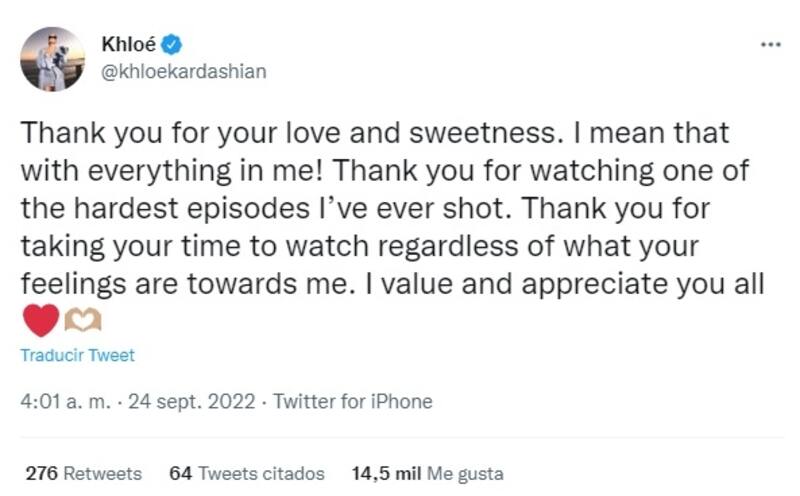Open the tweet's three-dot more options menu
Image resolution: width=800 pixels, height=496 pixels.
(769, 45)
